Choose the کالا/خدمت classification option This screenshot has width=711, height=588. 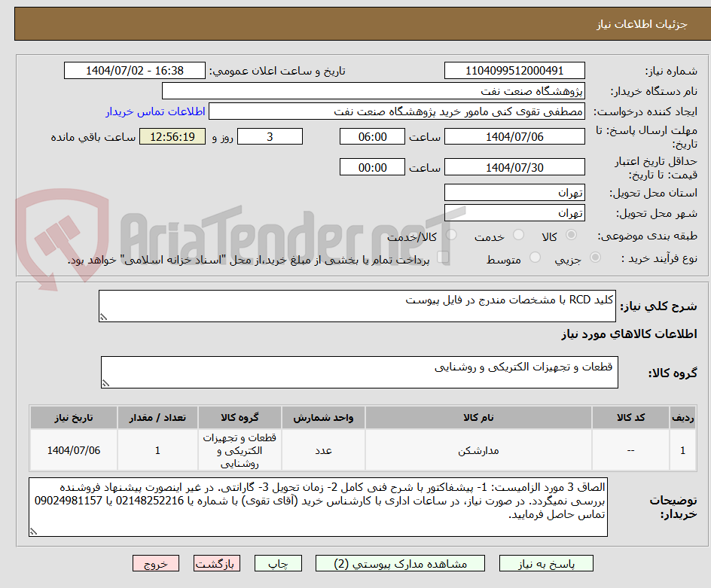(450, 234)
